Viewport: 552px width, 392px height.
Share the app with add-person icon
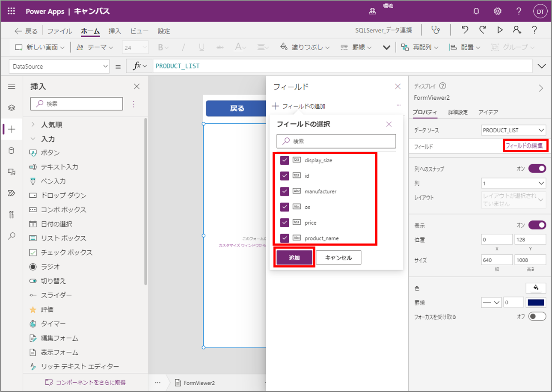point(517,30)
